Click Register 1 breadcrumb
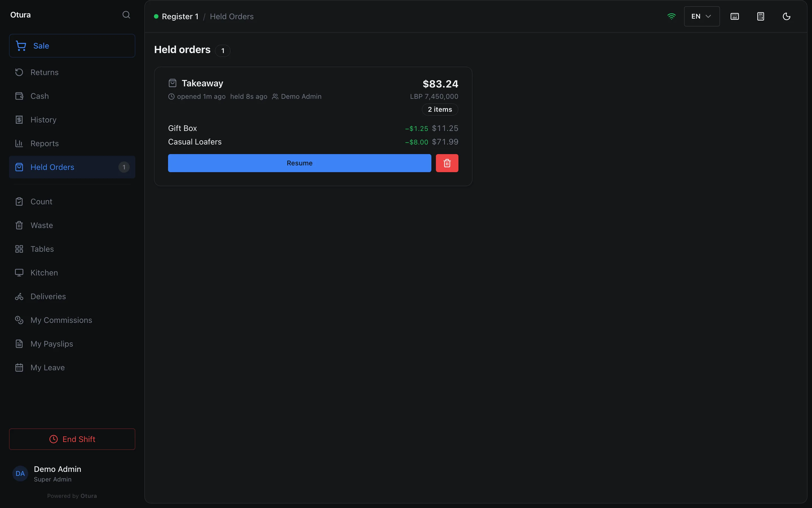Image resolution: width=812 pixels, height=508 pixels. point(180,16)
